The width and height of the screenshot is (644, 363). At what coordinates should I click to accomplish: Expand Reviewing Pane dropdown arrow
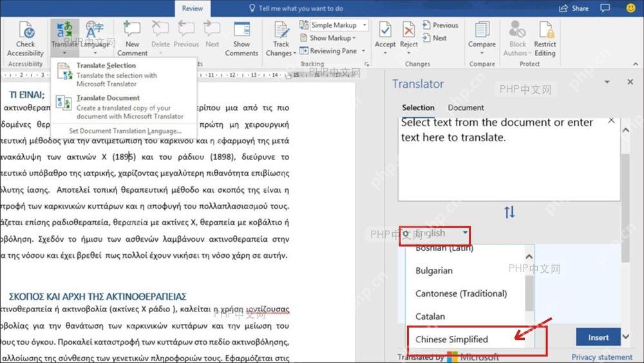pyautogui.click(x=363, y=51)
